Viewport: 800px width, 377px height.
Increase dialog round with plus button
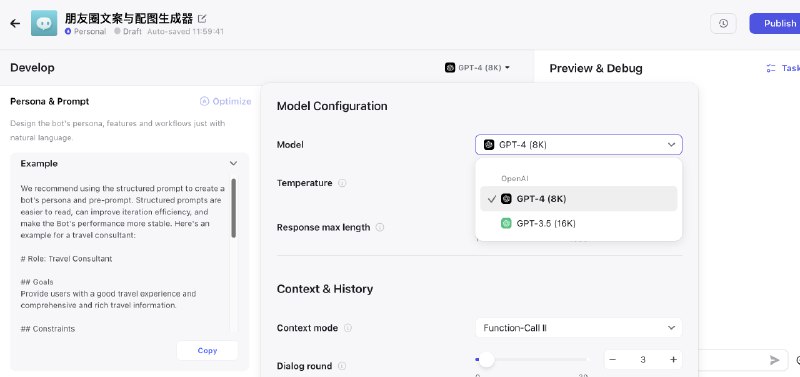[x=673, y=360]
